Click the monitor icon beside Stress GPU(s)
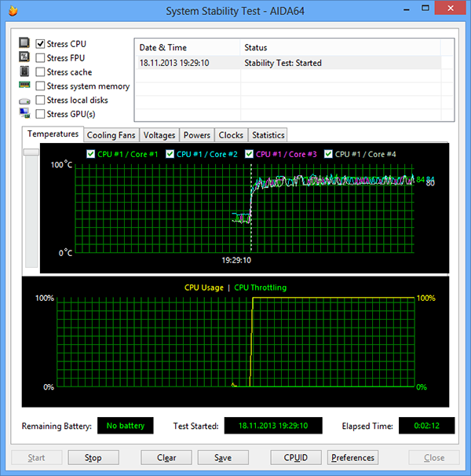 [x=24, y=113]
